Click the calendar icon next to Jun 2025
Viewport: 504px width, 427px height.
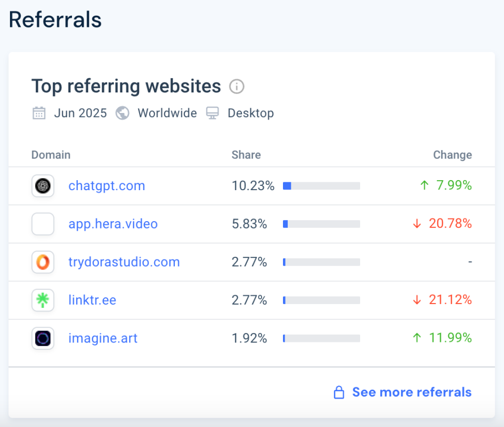(x=39, y=113)
